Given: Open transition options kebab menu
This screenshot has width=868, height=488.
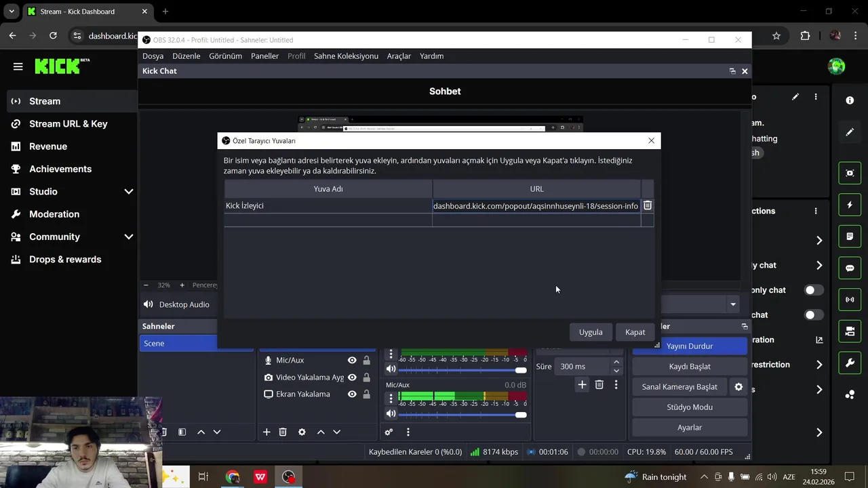Looking at the screenshot, I should 616,384.
